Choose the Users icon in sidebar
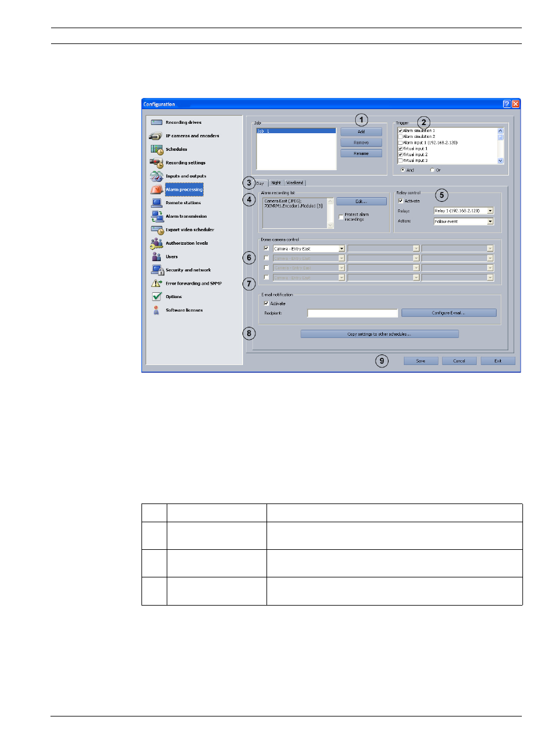Image resolution: width=560 pixels, height=747 pixels. point(156,256)
